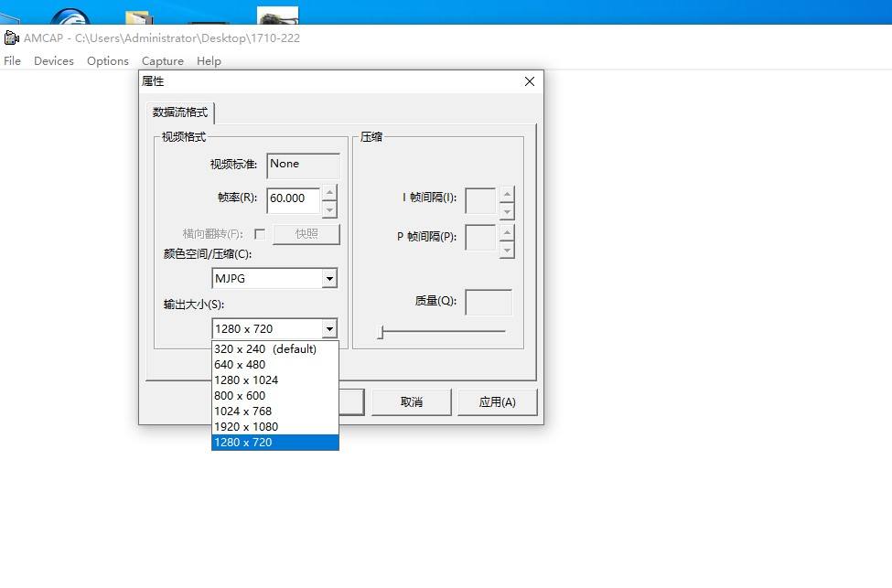Image resolution: width=892 pixels, height=588 pixels.
Task: Open the Capture menu
Action: 162,61
